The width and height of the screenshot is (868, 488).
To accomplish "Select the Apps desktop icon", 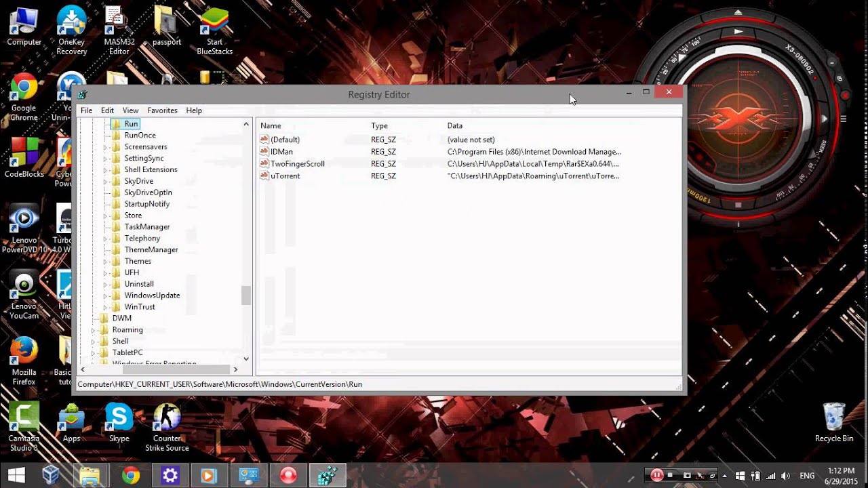I will click(72, 423).
